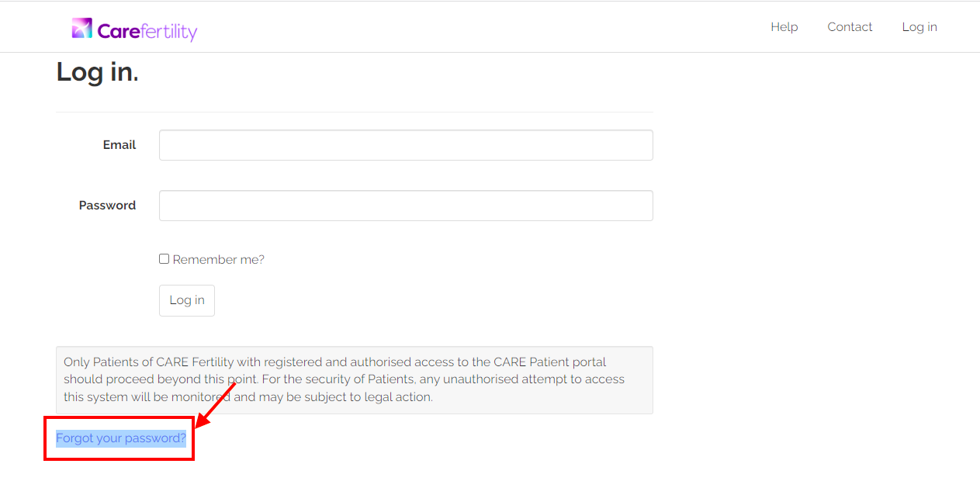Click the Password field label
Viewport: 980px width, 488px height.
107,206
